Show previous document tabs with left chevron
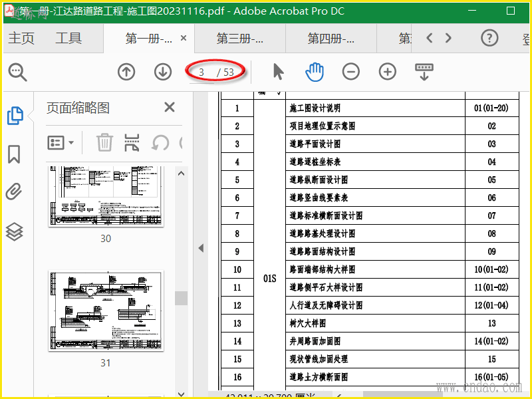This screenshot has height=399, width=532. (430, 38)
